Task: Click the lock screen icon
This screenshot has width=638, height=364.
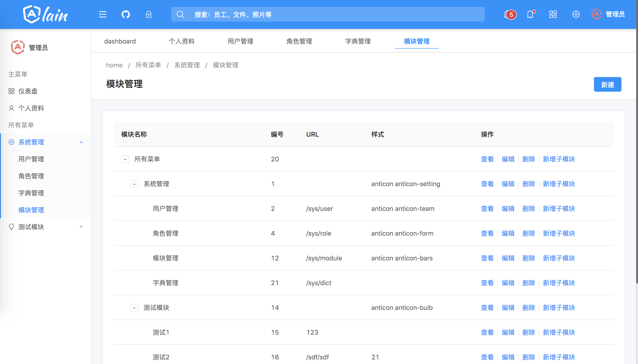Action: click(148, 14)
